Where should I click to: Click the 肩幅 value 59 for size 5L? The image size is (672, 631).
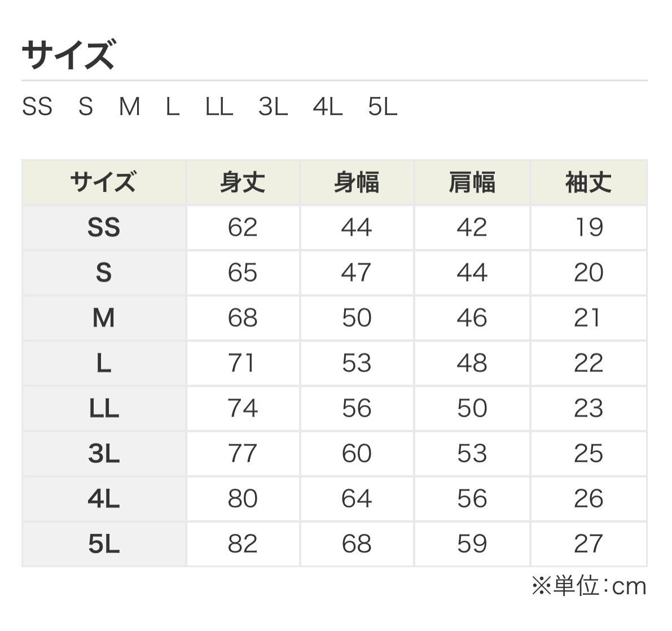point(472,544)
